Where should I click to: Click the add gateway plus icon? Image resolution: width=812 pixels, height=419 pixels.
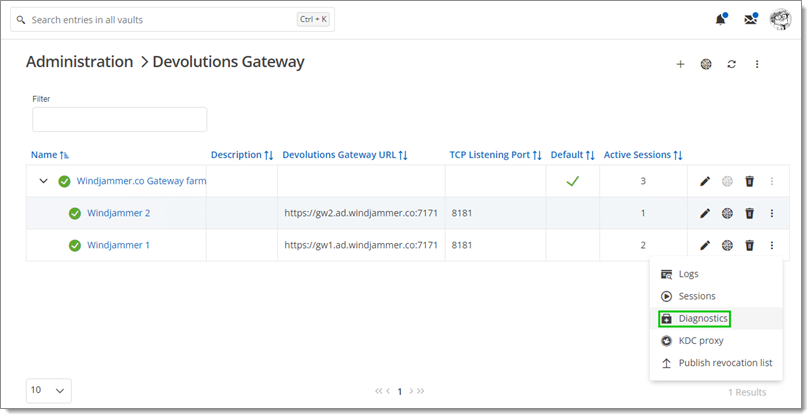click(x=680, y=64)
